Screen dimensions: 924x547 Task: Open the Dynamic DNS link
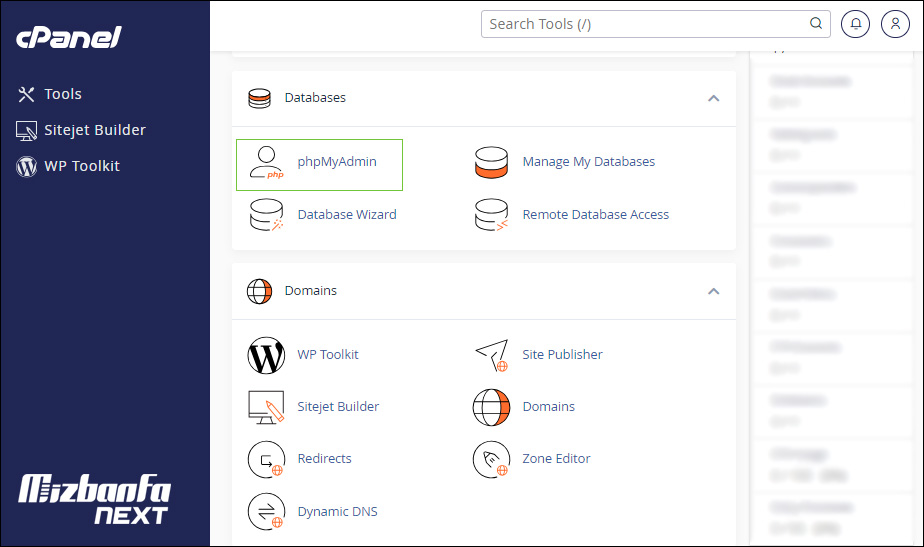(338, 512)
